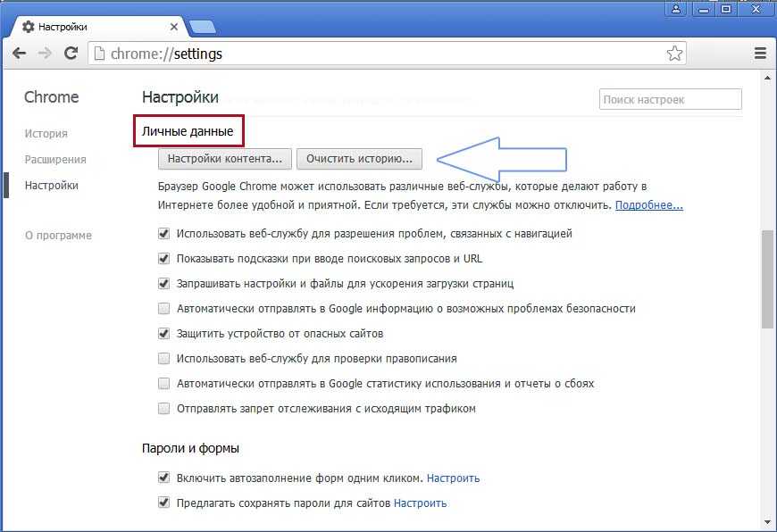Image resolution: width=777 pixels, height=532 pixels.
Task: Open История in the sidebar
Action: 46,134
